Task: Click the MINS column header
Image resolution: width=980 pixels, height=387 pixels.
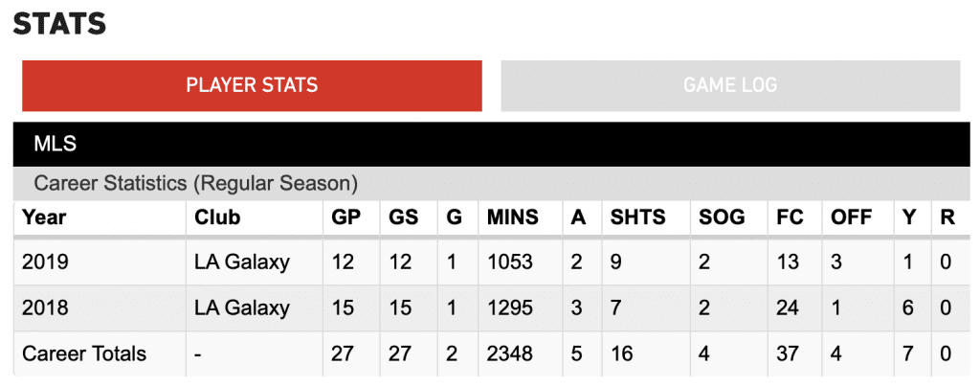Action: tap(512, 217)
